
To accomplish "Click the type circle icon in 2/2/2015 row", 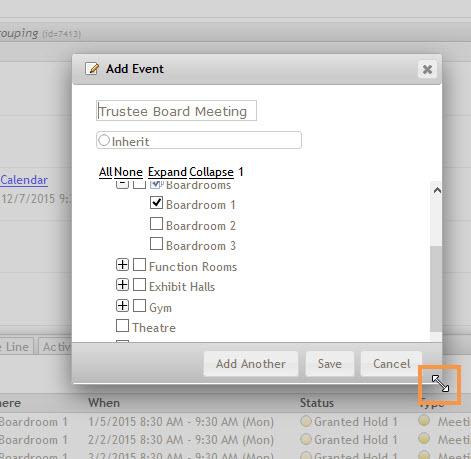I will click(424, 439).
